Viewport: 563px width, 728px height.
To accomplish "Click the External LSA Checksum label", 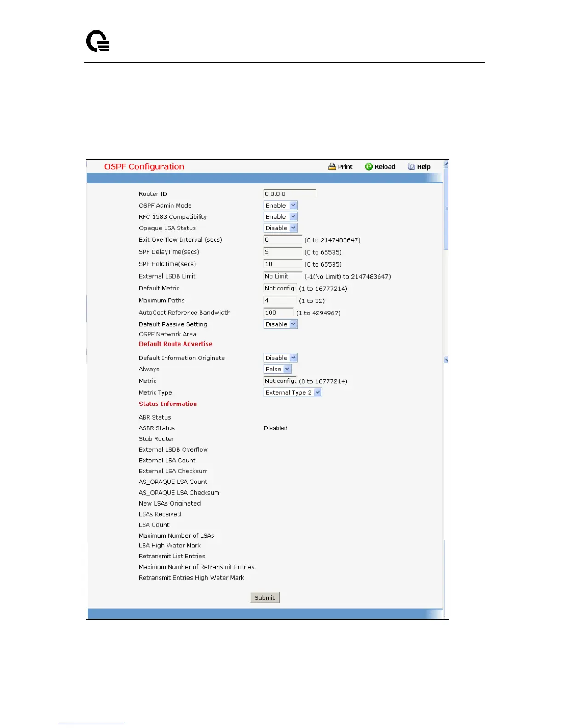I will [173, 471].
